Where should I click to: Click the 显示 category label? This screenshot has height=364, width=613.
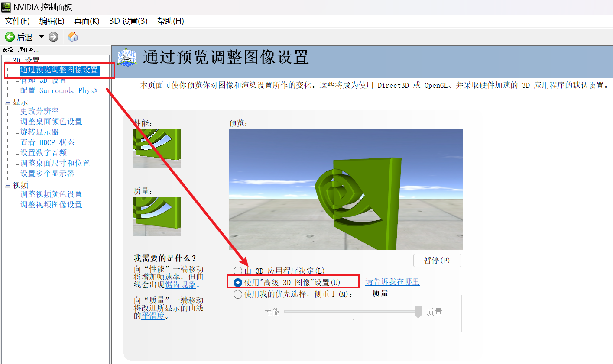point(20,102)
